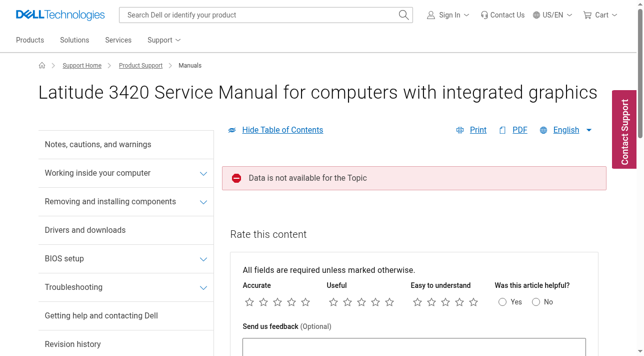This screenshot has height=356, width=644.
Task: Click the PDF link
Action: (x=520, y=130)
